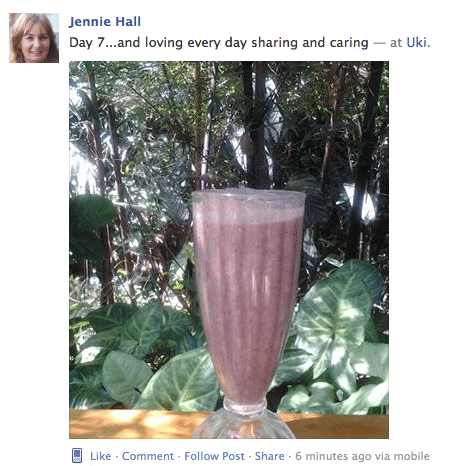Share the Day 7 smoothie post
470x466 pixels.
(x=270, y=456)
